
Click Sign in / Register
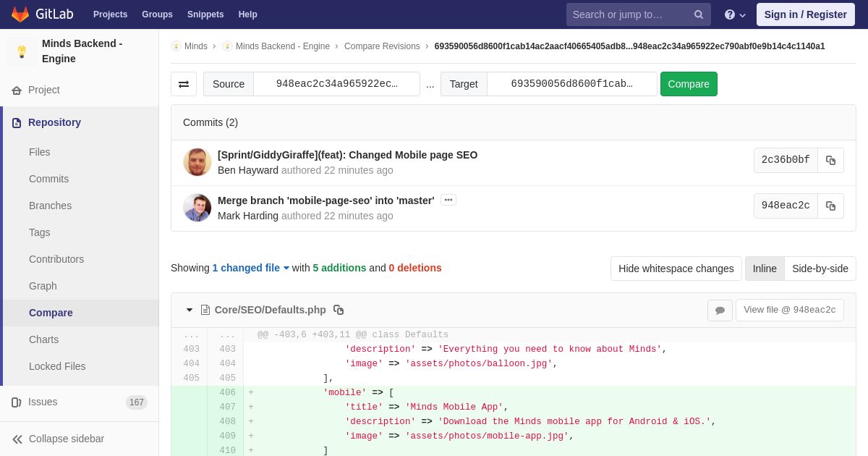coord(805,14)
